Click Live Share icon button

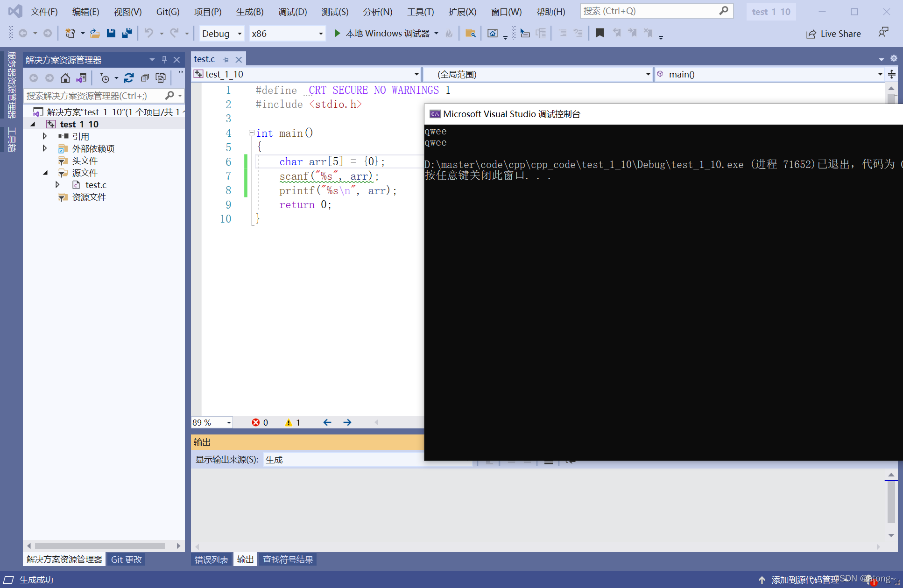[x=833, y=34]
